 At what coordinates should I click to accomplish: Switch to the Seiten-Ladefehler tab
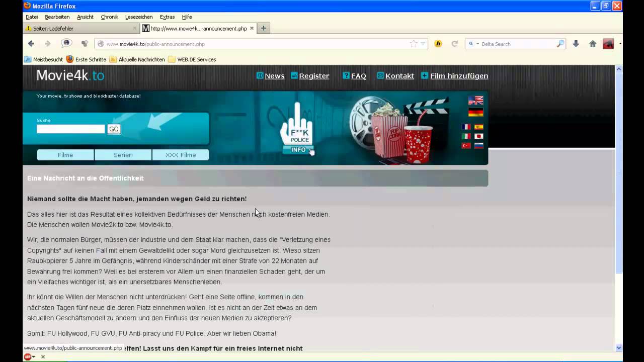pyautogui.click(x=80, y=28)
